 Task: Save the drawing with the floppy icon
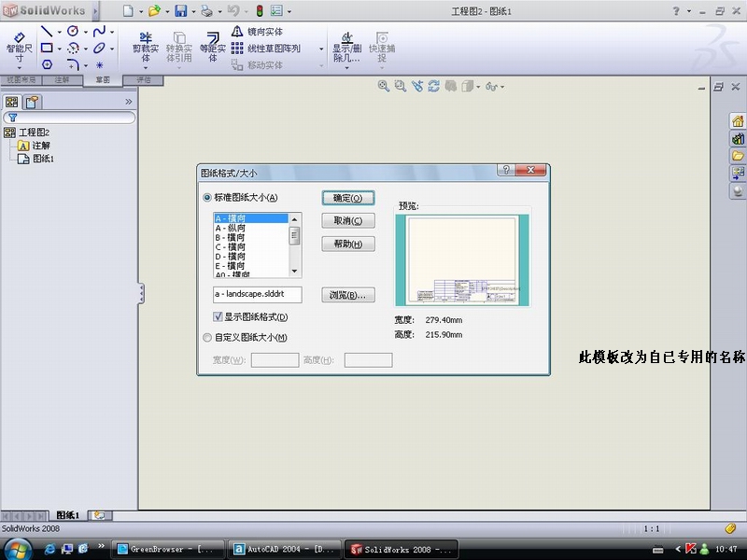click(180, 10)
